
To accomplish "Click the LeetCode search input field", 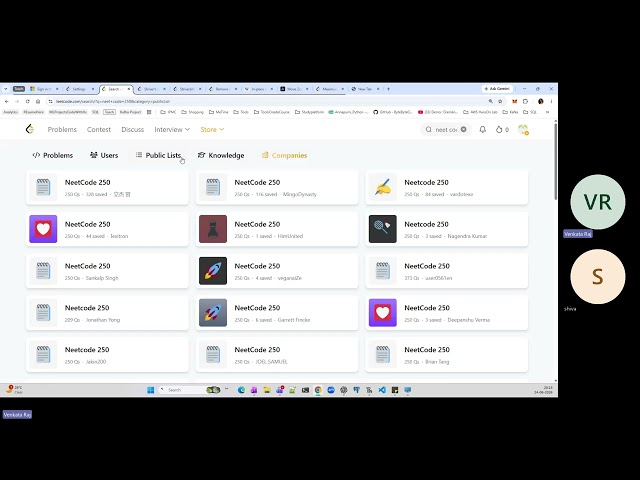I will pyautogui.click(x=446, y=129).
